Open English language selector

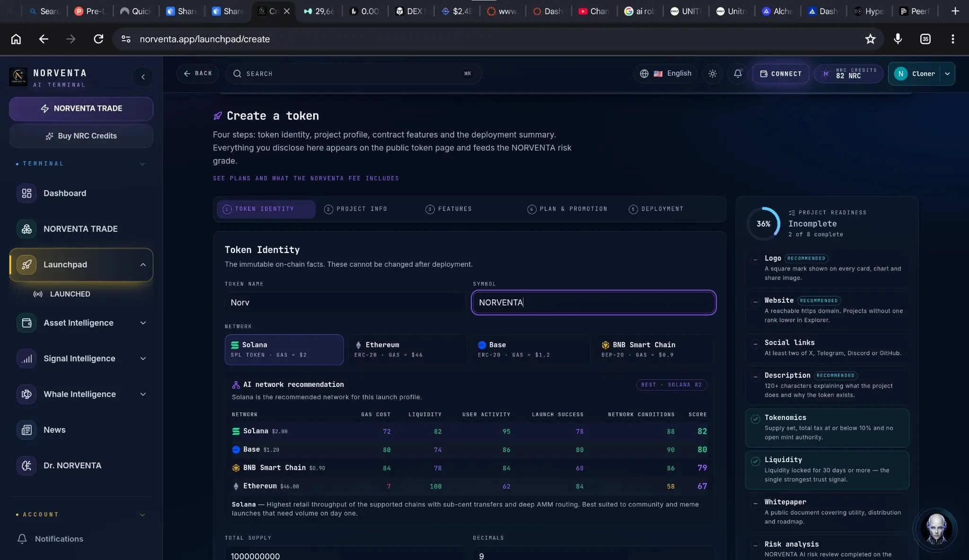click(666, 74)
